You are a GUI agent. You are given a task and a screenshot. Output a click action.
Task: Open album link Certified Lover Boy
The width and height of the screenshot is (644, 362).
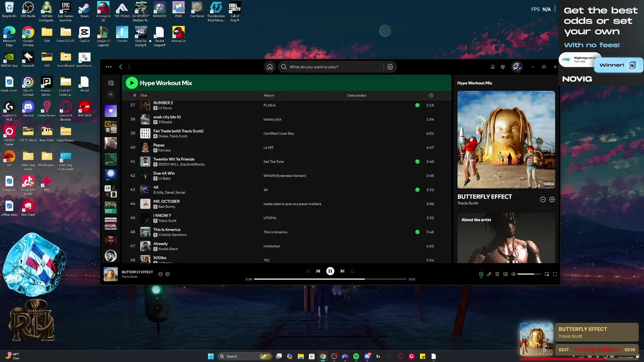coord(279,133)
